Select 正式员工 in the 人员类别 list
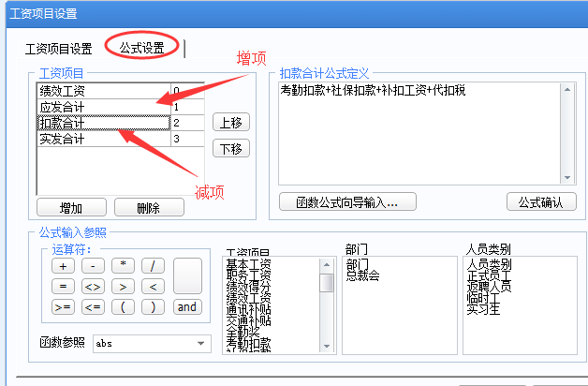 coord(489,275)
